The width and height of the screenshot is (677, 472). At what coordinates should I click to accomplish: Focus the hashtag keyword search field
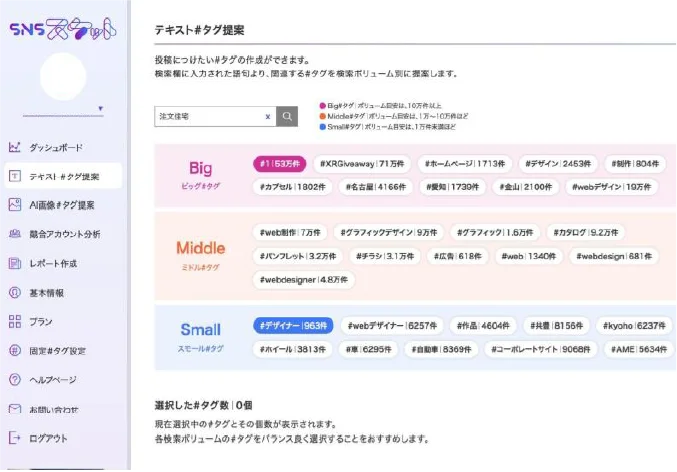tap(215, 116)
